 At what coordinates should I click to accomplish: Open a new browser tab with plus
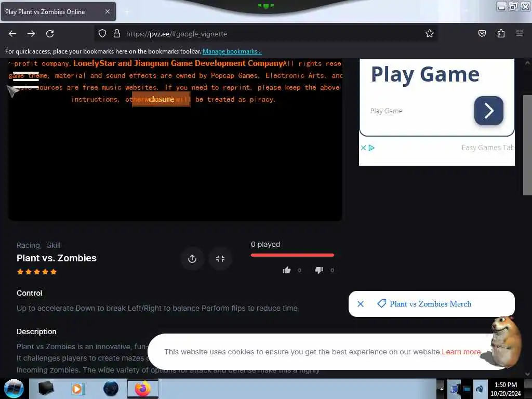(127, 12)
